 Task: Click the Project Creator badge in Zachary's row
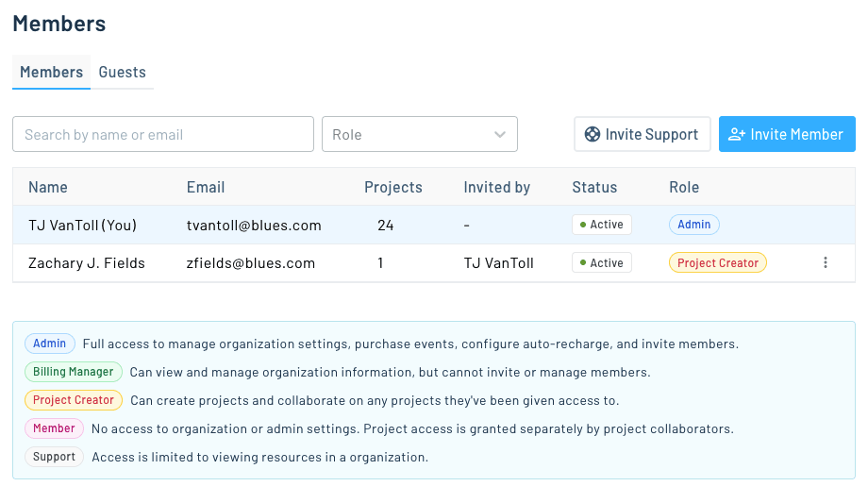(x=718, y=262)
